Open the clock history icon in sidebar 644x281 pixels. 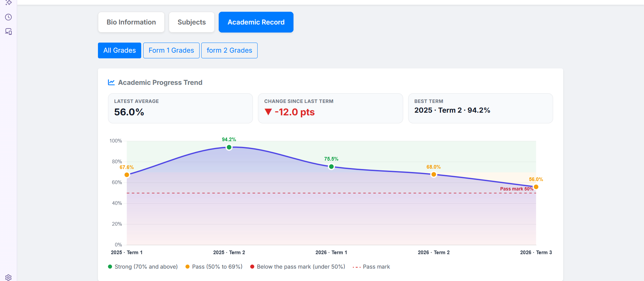coord(8,17)
